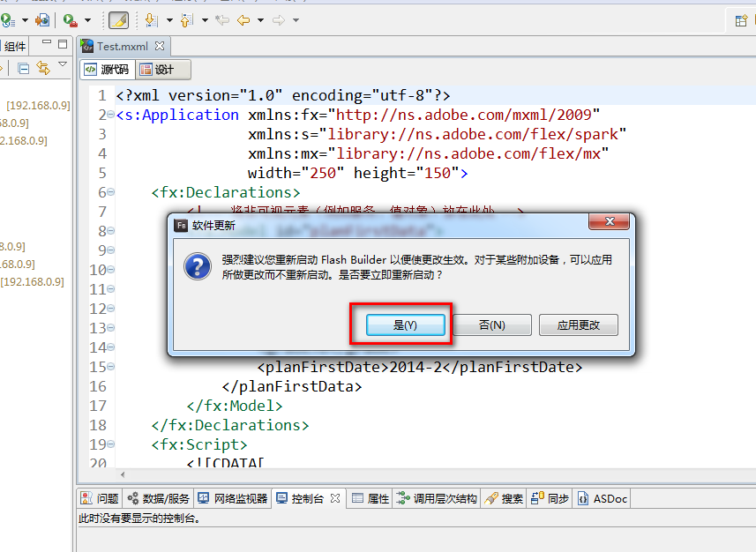This screenshot has height=552, width=756.
Task: Open the 问题 problems tab
Action: pos(100,498)
